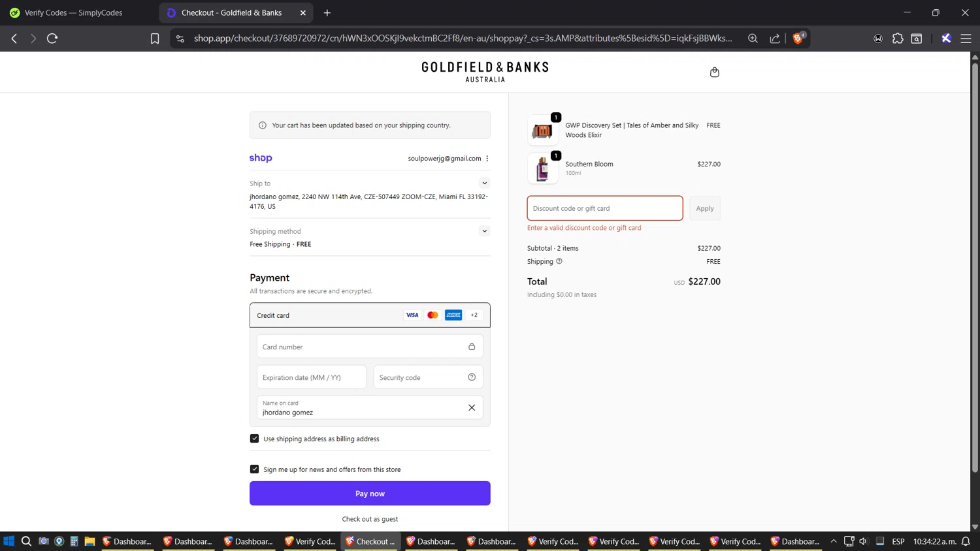Expand the Ship to section

485,183
